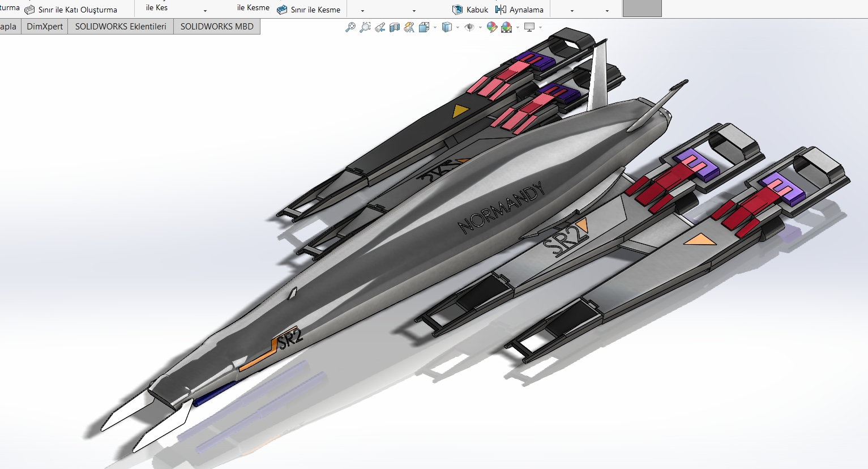The height and width of the screenshot is (469, 868).
Task: Expand the Hide/Show Items dropdown arrow
Action: click(x=480, y=27)
